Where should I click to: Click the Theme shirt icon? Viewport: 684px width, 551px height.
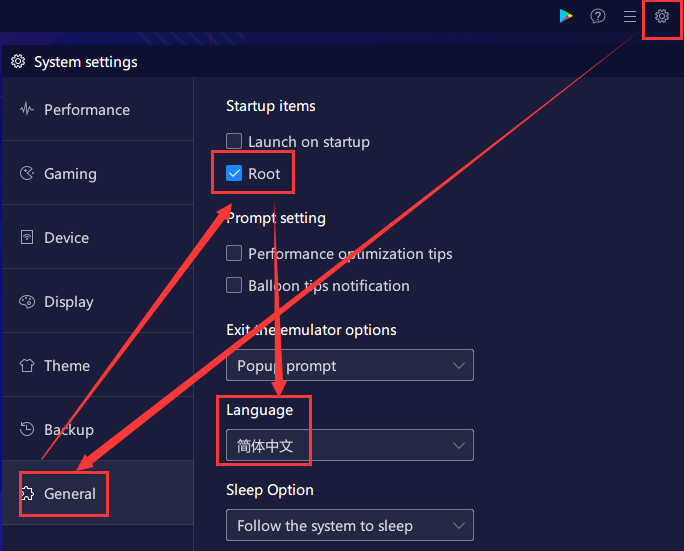point(27,365)
